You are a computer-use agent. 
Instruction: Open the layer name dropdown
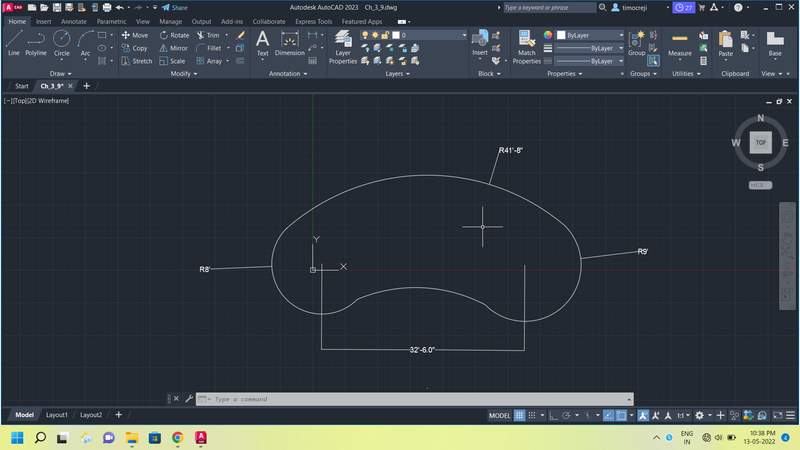(430, 35)
